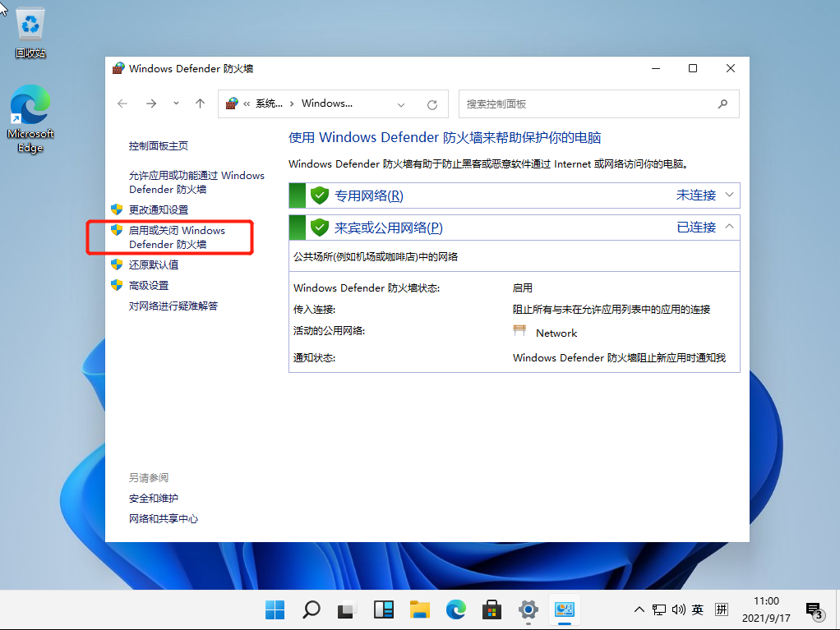The height and width of the screenshot is (630, 840).
Task: Open Settings gear in the taskbar
Action: point(528,609)
